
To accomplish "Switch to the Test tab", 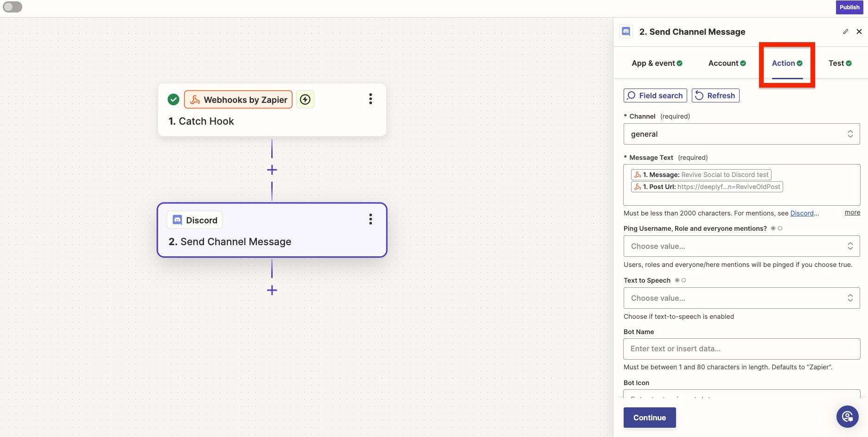I will (840, 63).
